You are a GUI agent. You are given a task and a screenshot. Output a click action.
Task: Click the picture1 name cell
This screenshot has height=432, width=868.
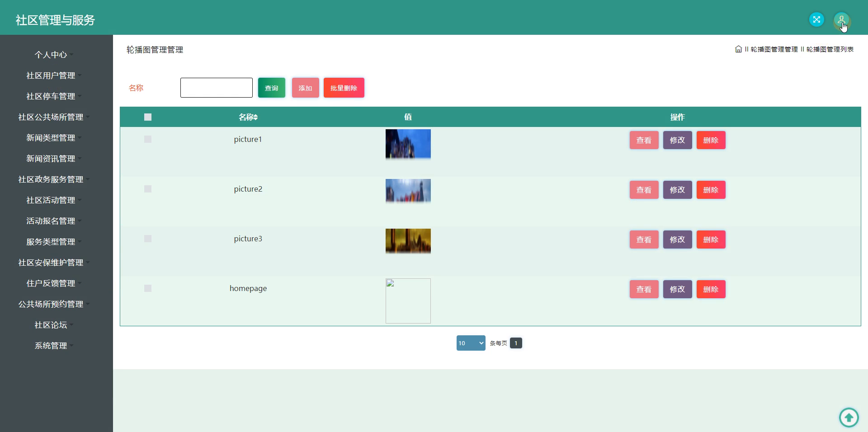coord(248,139)
